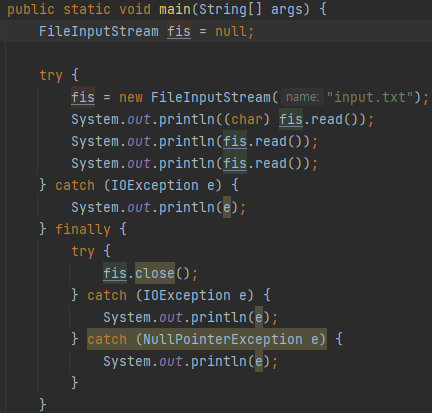Click 'close' in fis.close()
This screenshot has width=432, height=413.
click(x=155, y=273)
